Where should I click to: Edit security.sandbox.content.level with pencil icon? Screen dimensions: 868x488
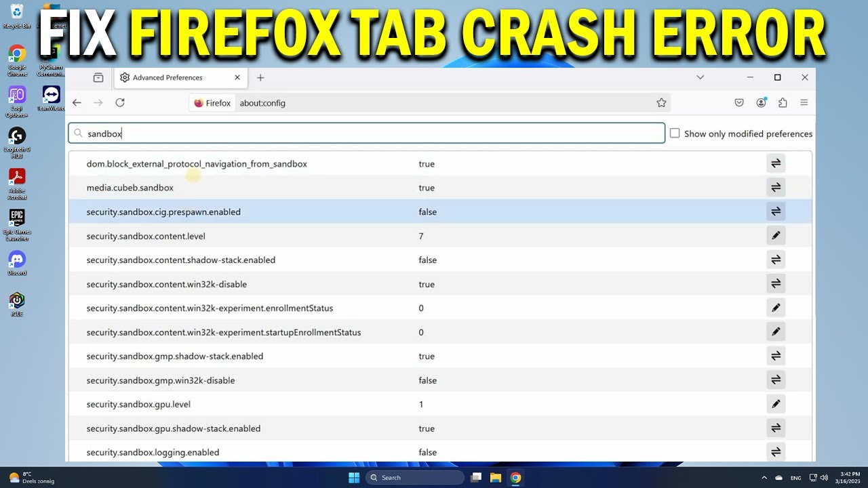776,236
